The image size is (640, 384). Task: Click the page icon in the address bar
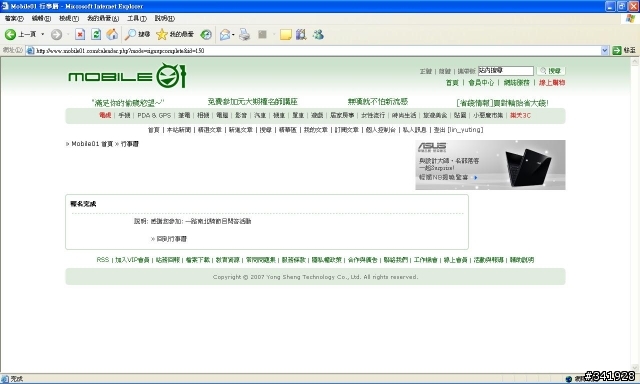[x=30, y=51]
